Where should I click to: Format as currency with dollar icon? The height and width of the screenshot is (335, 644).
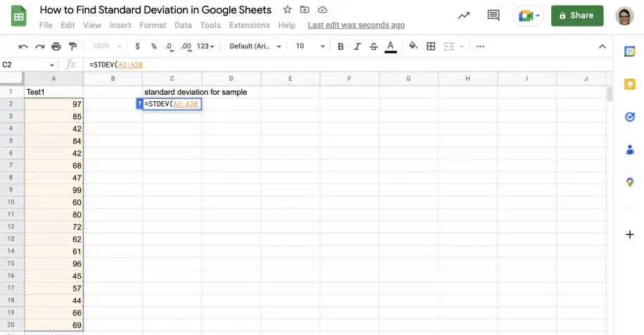pos(137,46)
